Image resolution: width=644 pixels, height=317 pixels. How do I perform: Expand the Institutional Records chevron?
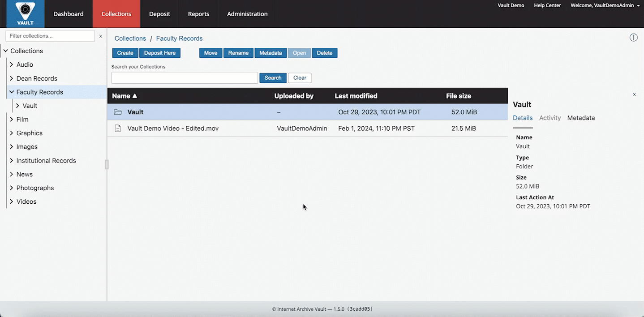tap(12, 161)
